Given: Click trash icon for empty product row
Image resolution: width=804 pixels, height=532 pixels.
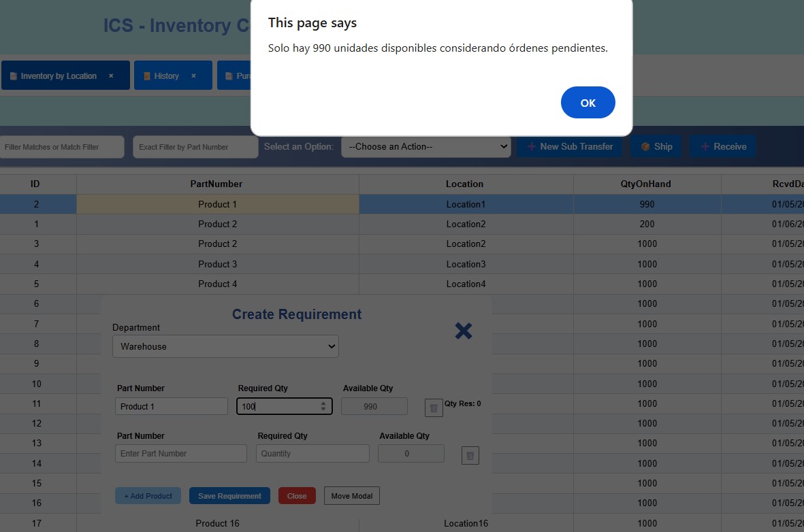Looking at the screenshot, I should [x=470, y=455].
